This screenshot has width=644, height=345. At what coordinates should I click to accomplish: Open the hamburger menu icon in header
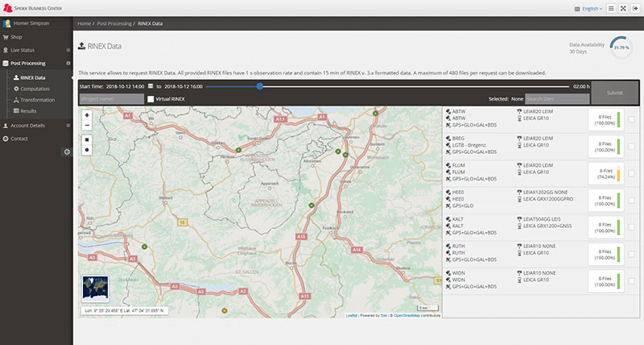611,8
